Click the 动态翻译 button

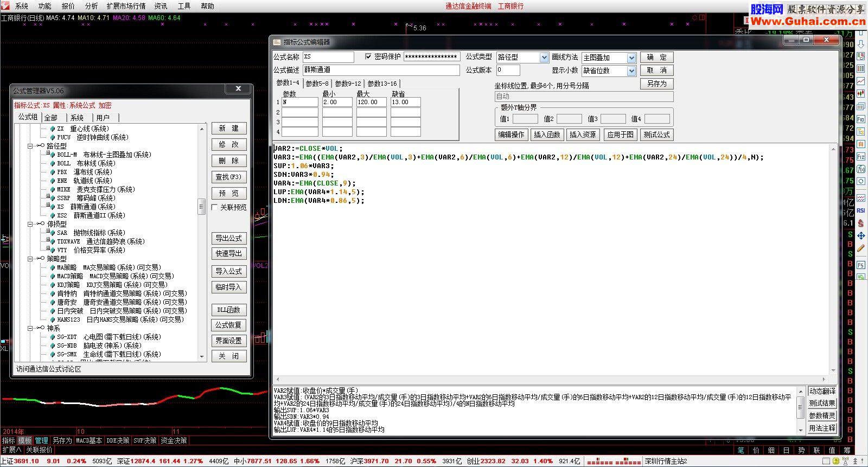tap(822, 391)
